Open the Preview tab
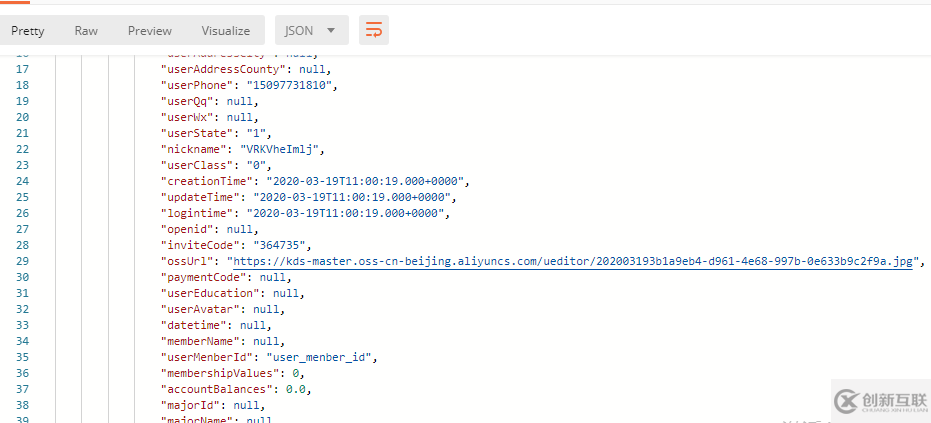This screenshot has height=423, width=931. 150,31
